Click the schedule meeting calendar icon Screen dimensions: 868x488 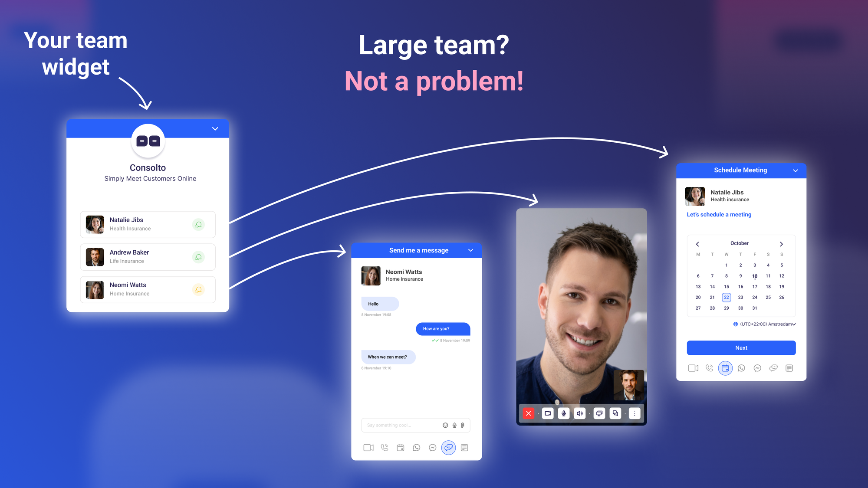(x=726, y=368)
